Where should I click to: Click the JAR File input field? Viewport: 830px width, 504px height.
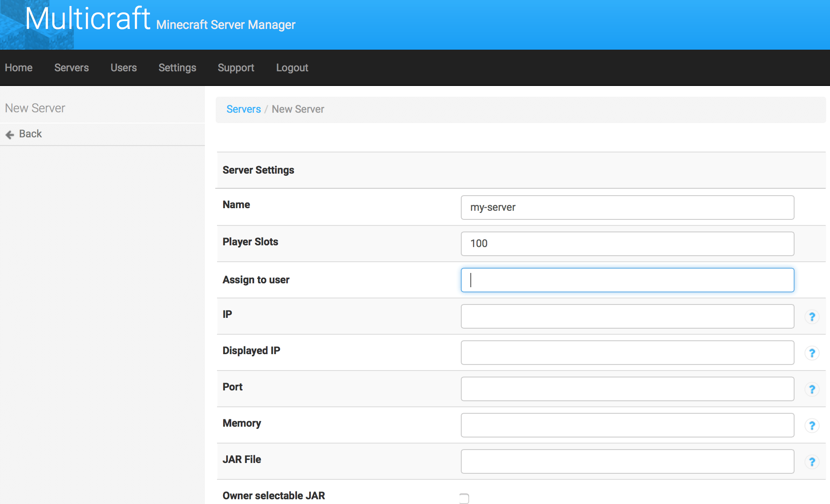(x=627, y=461)
